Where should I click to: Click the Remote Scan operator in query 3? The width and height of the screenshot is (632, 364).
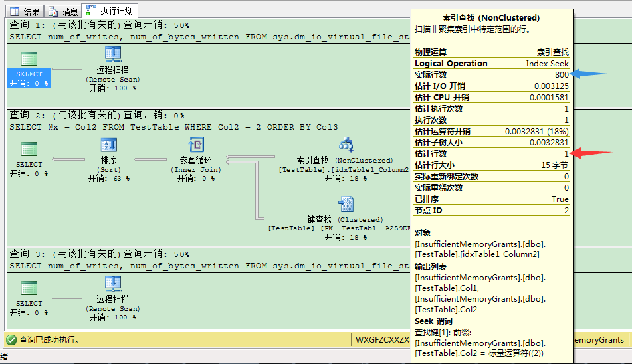coord(113,298)
